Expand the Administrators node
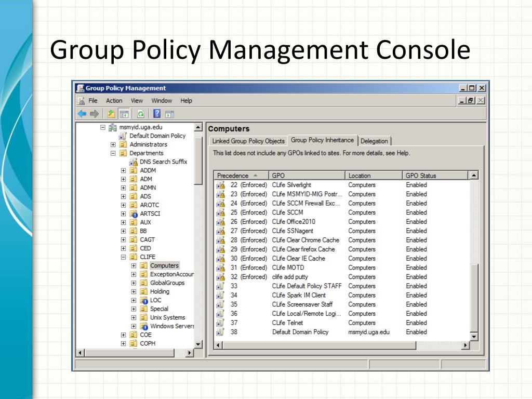532x399 pixels. [x=113, y=144]
